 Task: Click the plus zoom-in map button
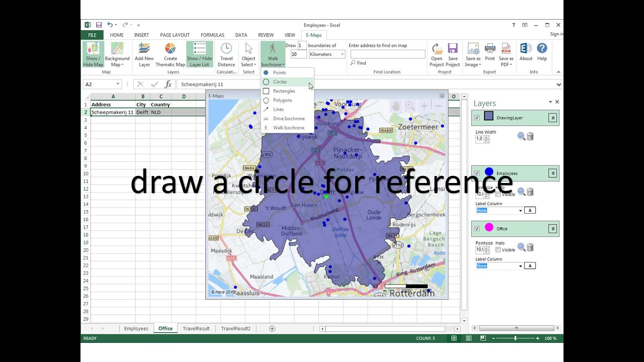(424, 106)
